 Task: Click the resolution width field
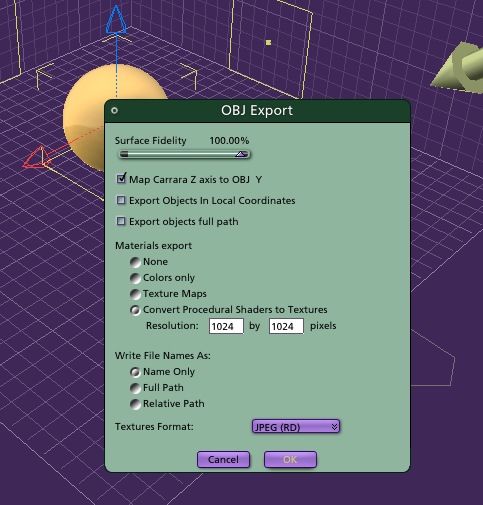tap(226, 326)
